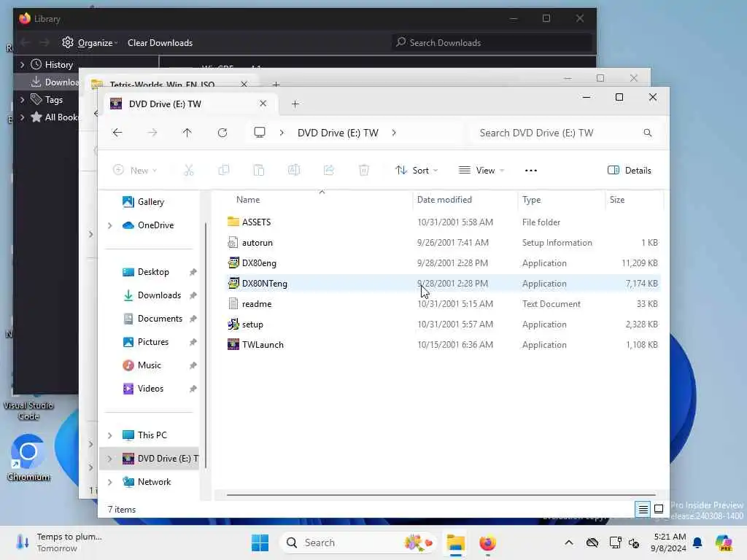Open the New dropdown menu
The height and width of the screenshot is (560, 747).
tap(135, 170)
